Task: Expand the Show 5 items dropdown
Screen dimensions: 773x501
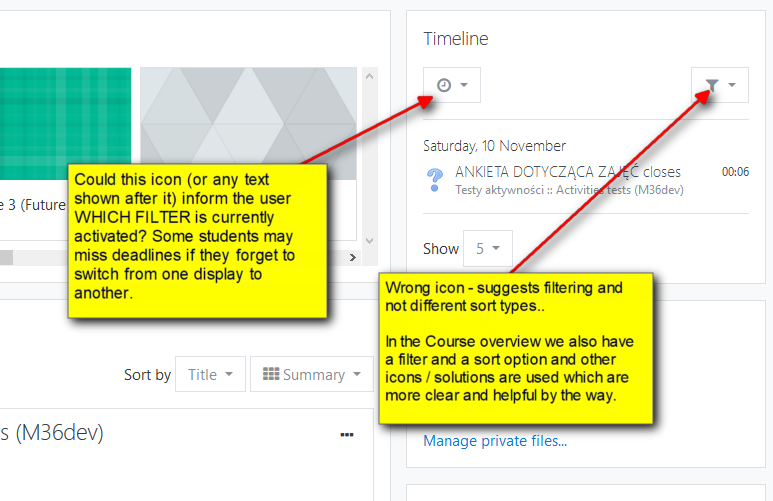Action: pyautogui.click(x=488, y=248)
